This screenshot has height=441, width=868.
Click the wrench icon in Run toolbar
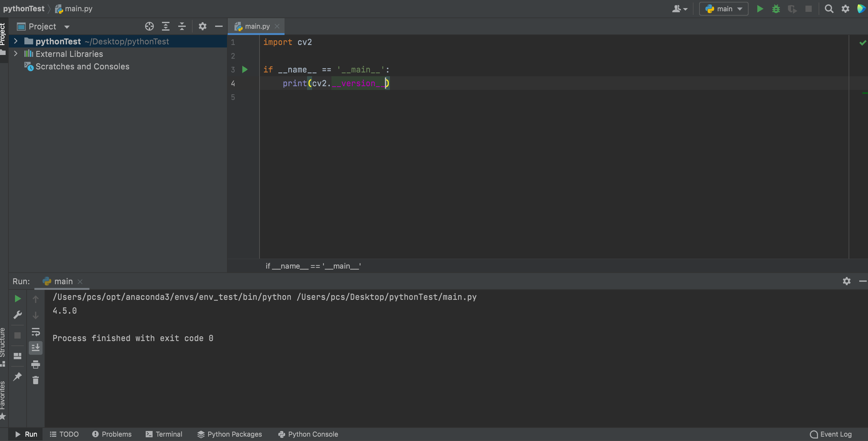[x=18, y=315]
